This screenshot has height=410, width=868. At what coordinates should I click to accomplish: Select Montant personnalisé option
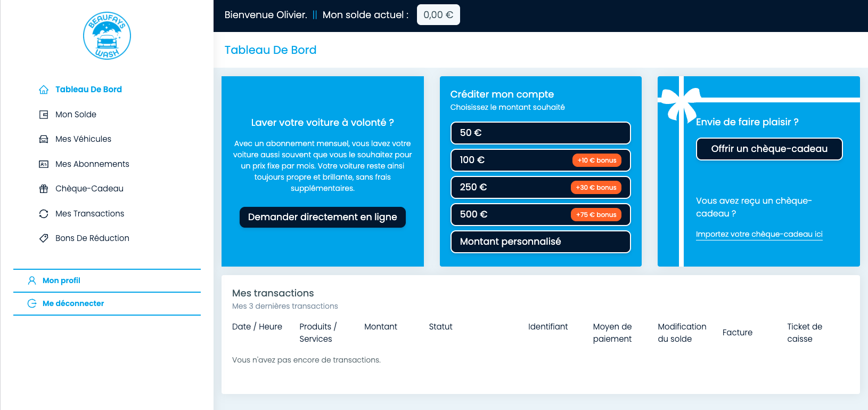click(541, 242)
